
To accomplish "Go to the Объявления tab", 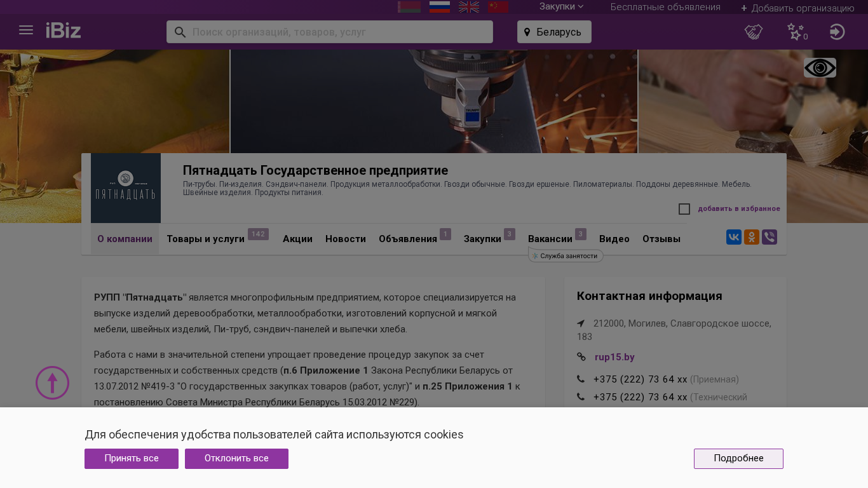I will 414,239.
